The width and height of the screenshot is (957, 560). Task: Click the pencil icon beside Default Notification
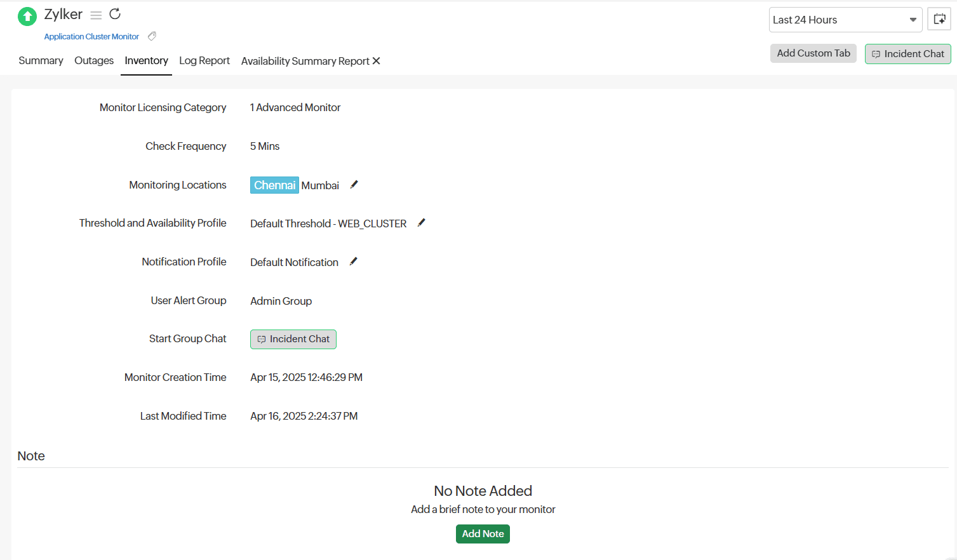pyautogui.click(x=354, y=262)
